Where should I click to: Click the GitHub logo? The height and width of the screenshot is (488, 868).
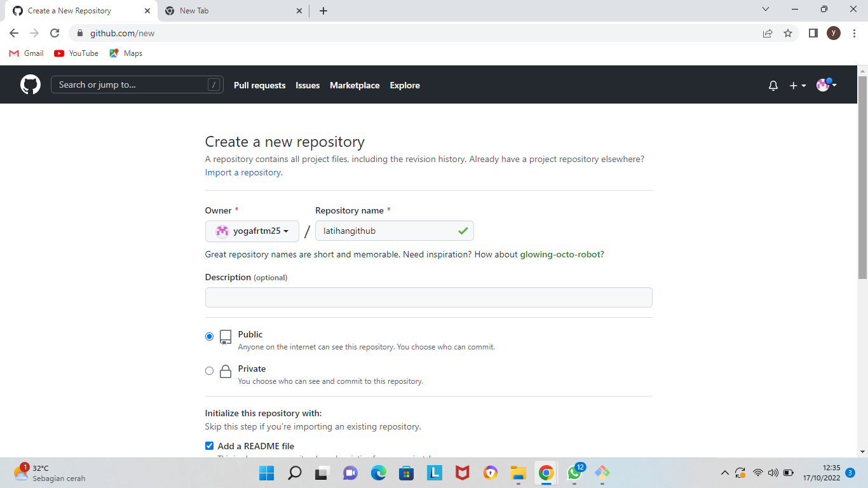(x=30, y=84)
